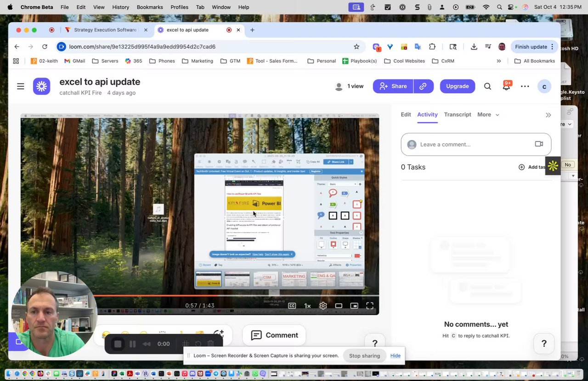Stop the Loom recording with square button
The image size is (588, 381).
pyautogui.click(x=118, y=344)
